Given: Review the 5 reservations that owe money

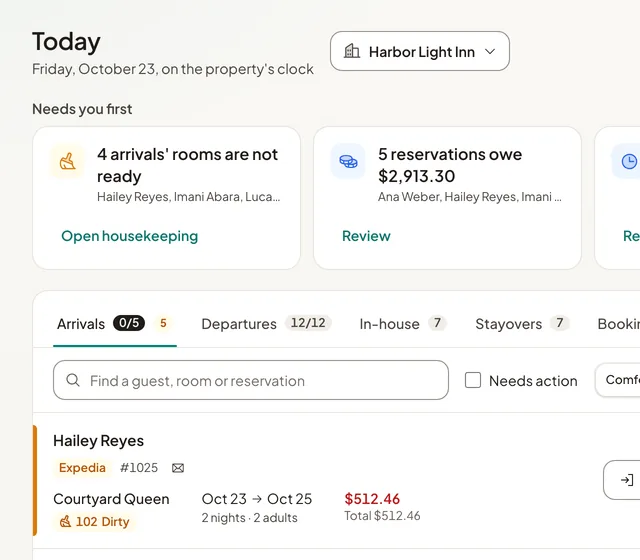Looking at the screenshot, I should click(x=366, y=236).
